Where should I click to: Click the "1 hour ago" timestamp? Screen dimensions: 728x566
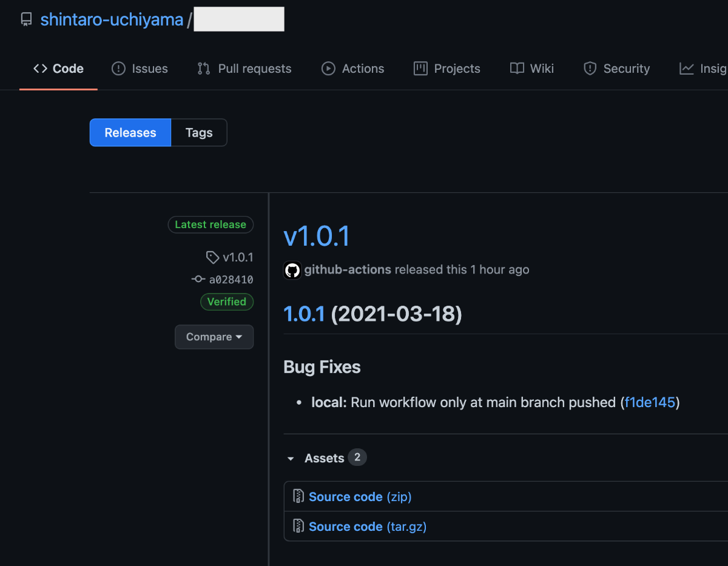tap(500, 269)
